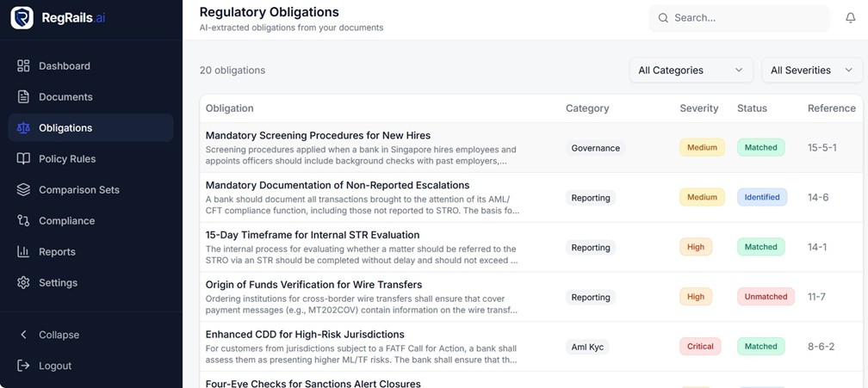Click reference 14-6

click(818, 197)
